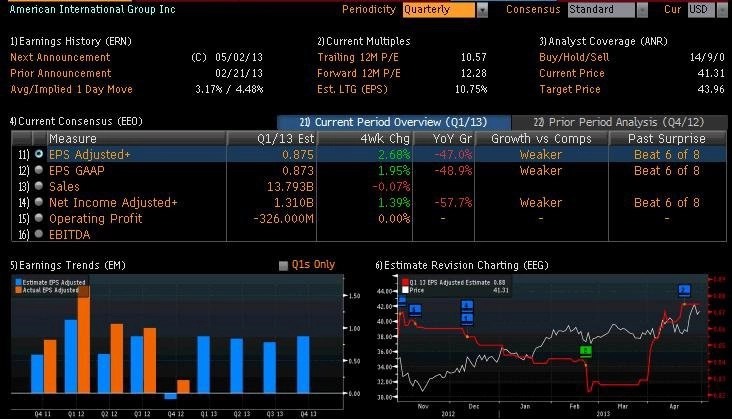This screenshot has height=419, width=732.
Task: Click the -0.07% Sales change cell
Action: tap(391, 187)
